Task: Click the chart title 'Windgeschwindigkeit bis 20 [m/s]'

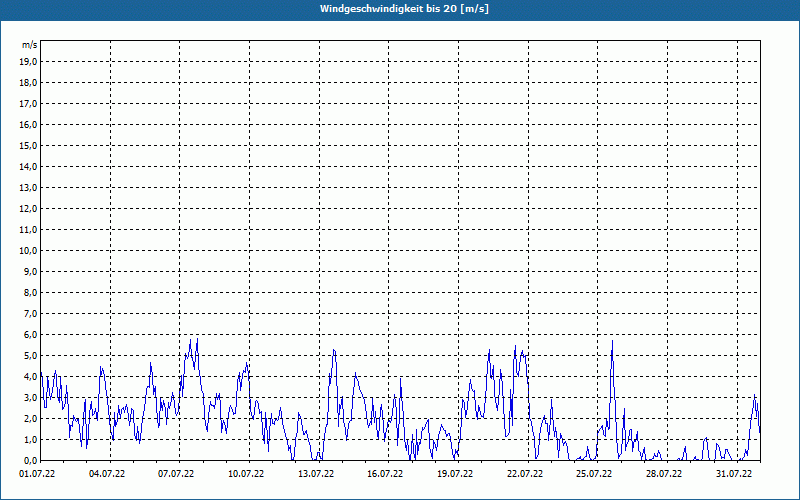Action: [404, 9]
